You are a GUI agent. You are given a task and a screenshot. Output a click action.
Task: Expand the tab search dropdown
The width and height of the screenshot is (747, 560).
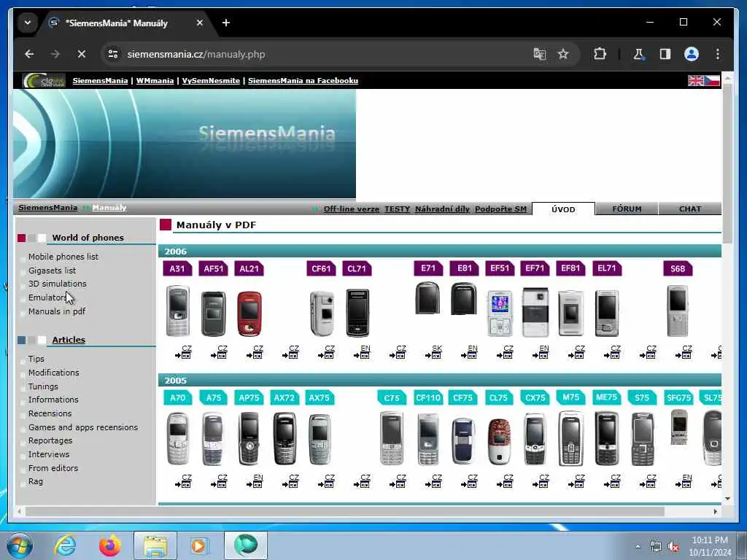point(28,23)
